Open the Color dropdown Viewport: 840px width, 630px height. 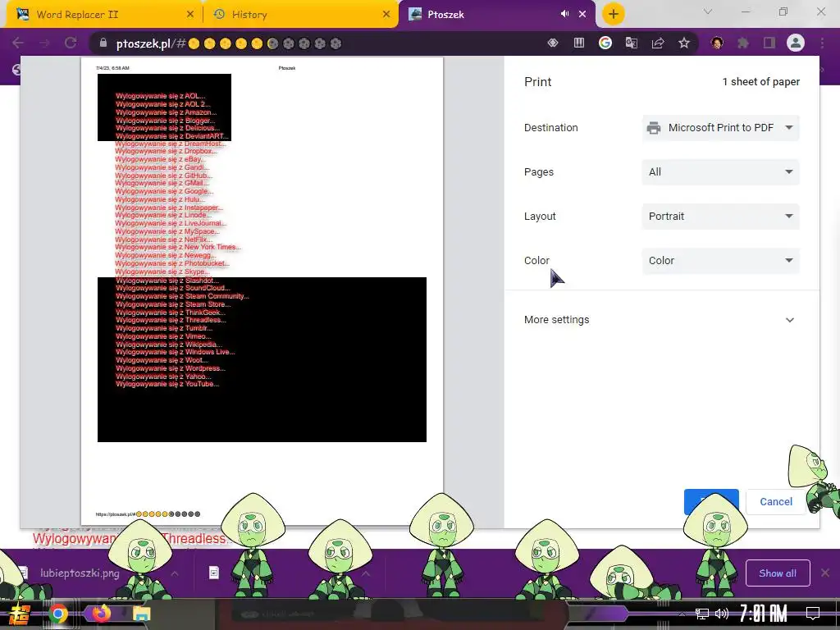click(720, 260)
